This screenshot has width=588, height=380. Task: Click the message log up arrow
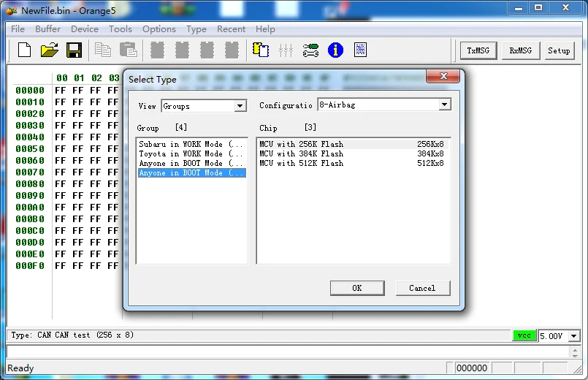575,349
